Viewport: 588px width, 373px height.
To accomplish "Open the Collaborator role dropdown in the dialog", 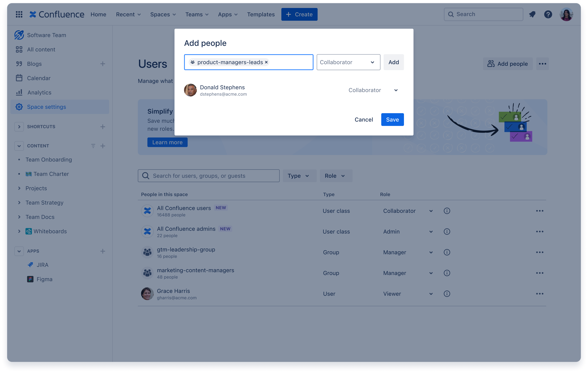I will coord(348,62).
